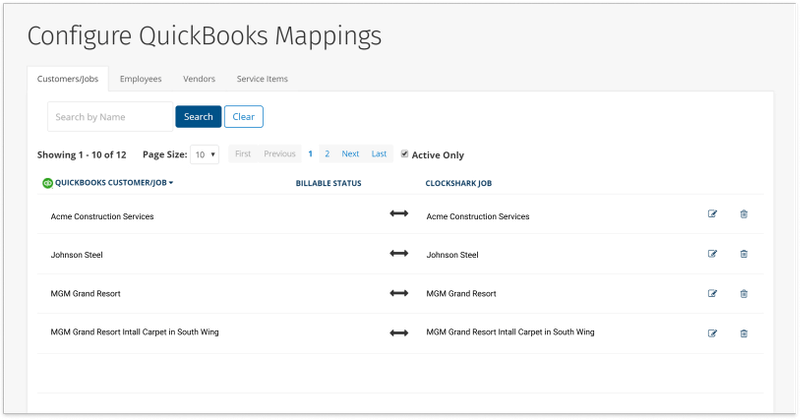Select QuickBooks customer MGM Grand Resort
Screen dimensions: 800x419
tap(86, 293)
